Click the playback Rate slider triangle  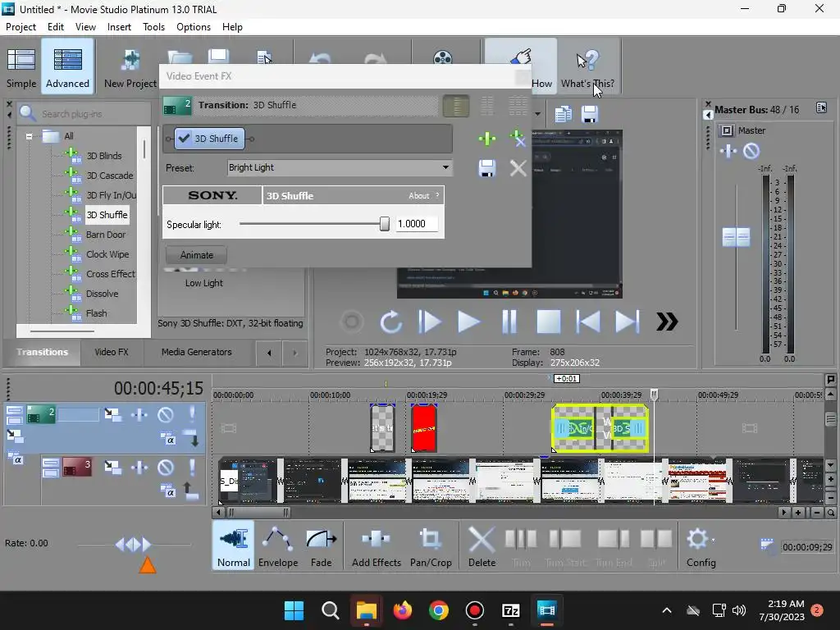pyautogui.click(x=148, y=565)
